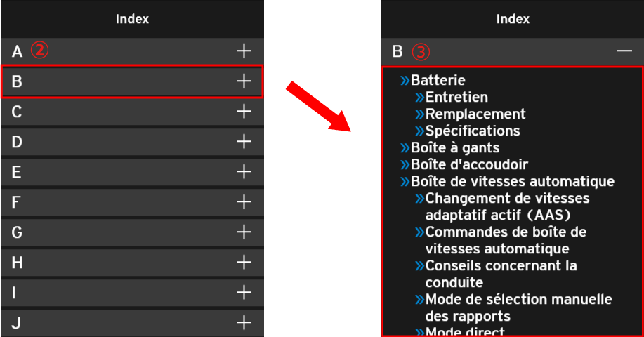Viewport: 644px width, 337px height.
Task: Open Boîte de vitesses automatique link
Action: [512, 181]
